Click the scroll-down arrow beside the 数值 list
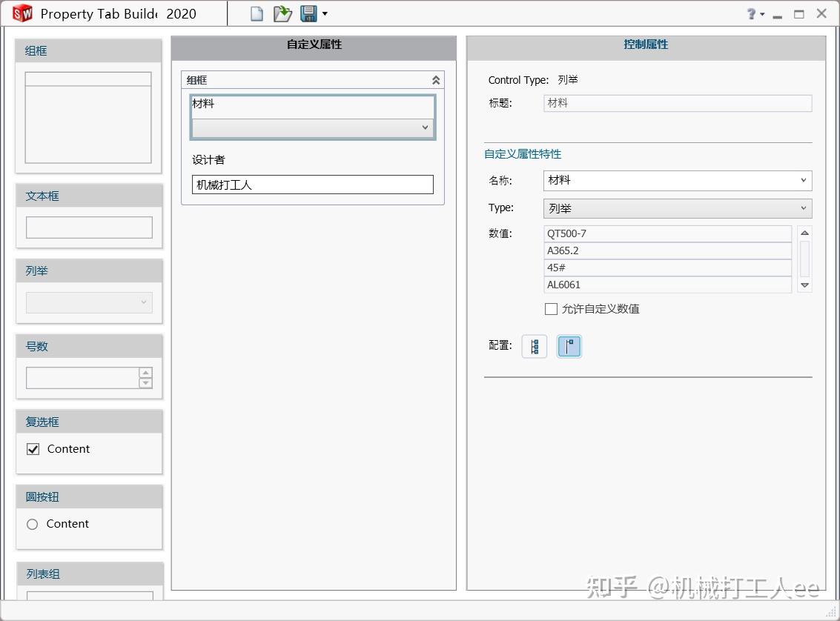The width and height of the screenshot is (840, 621). click(x=804, y=285)
